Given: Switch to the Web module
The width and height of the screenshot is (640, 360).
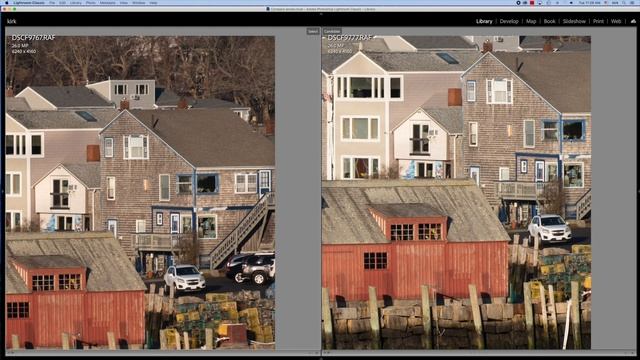Looking at the screenshot, I should click(616, 21).
